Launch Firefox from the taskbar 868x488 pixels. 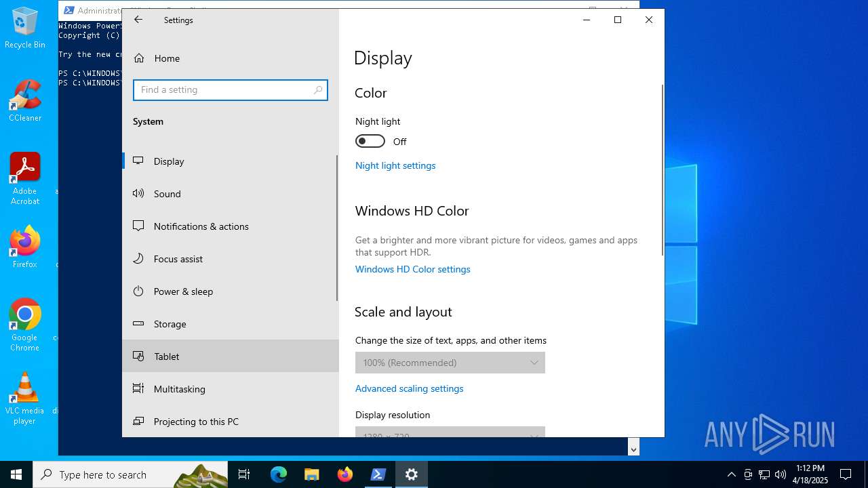click(345, 474)
